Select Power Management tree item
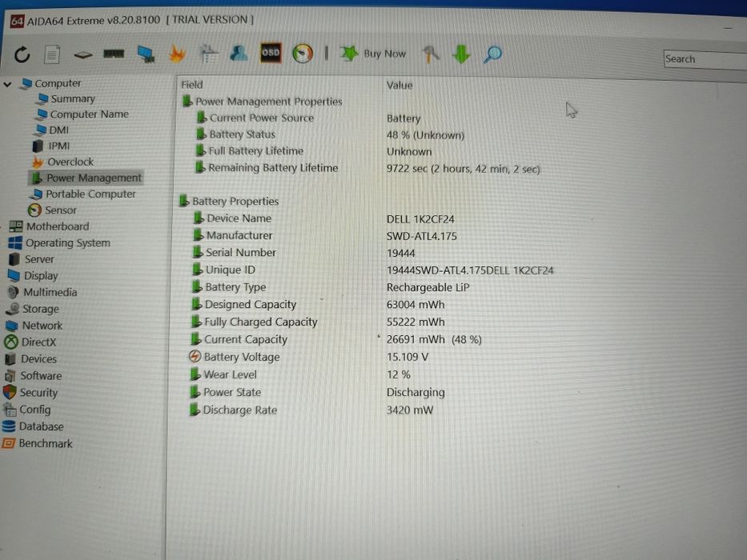 tap(86, 178)
